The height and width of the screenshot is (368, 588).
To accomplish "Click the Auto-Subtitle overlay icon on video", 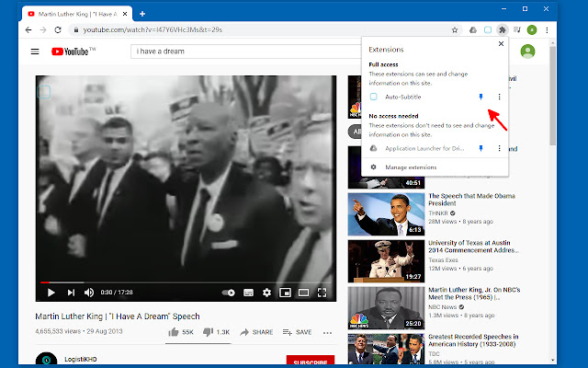I will pyautogui.click(x=44, y=92).
